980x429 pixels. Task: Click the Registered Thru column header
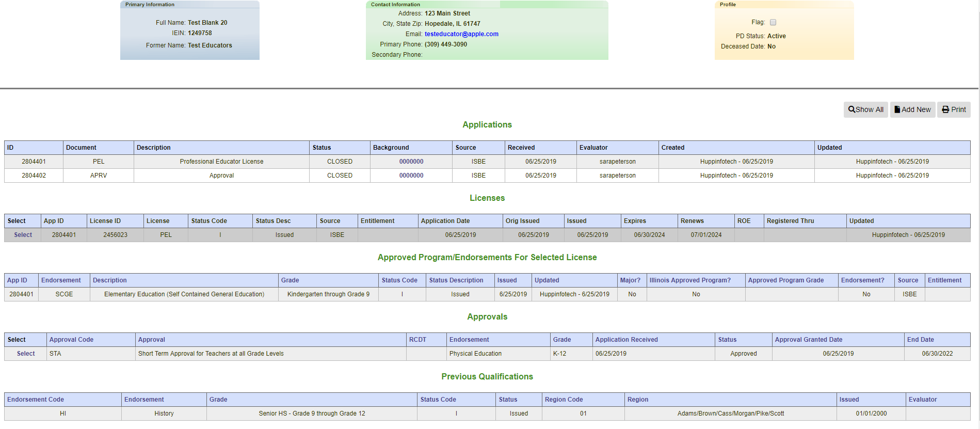805,221
